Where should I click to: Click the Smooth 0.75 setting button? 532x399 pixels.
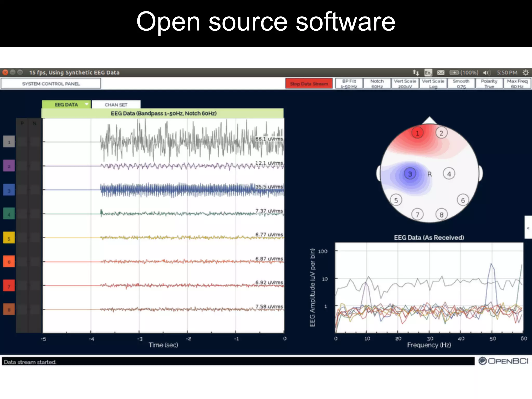click(461, 84)
